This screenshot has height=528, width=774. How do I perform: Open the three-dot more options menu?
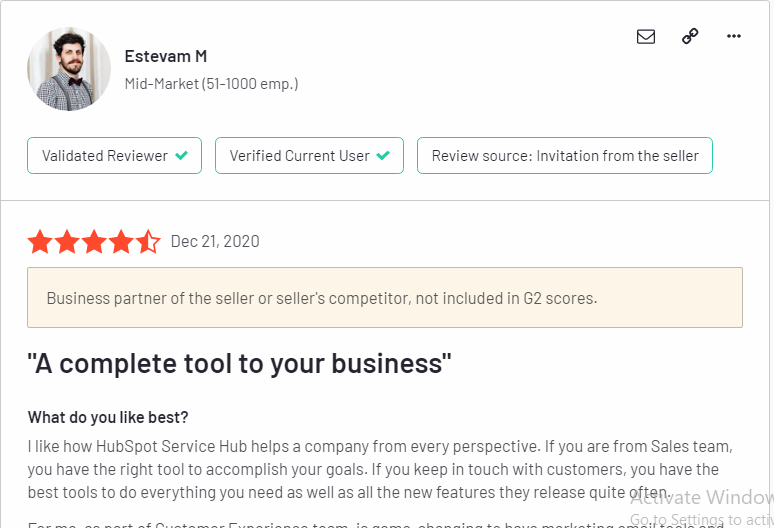point(734,36)
